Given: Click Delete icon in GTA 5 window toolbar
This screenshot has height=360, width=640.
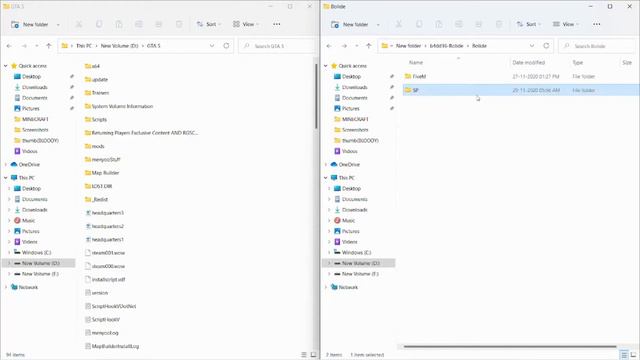Looking at the screenshot, I should click(x=179, y=24).
